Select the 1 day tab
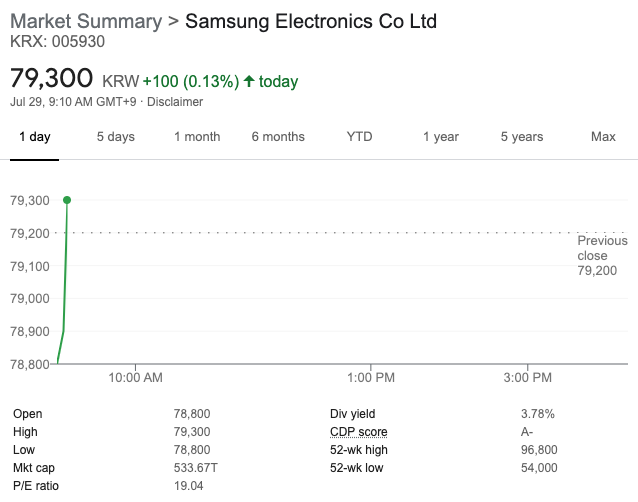The image size is (638, 502). [x=35, y=136]
